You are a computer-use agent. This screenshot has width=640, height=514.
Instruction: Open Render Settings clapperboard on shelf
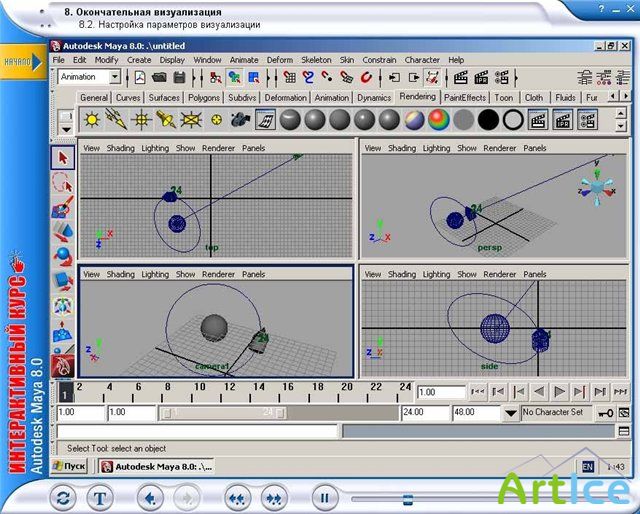coord(587,120)
